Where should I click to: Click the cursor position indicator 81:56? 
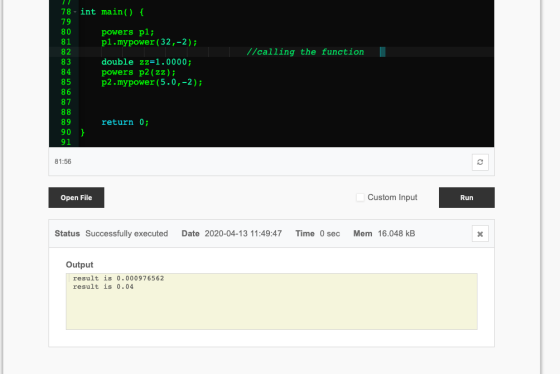click(x=63, y=161)
